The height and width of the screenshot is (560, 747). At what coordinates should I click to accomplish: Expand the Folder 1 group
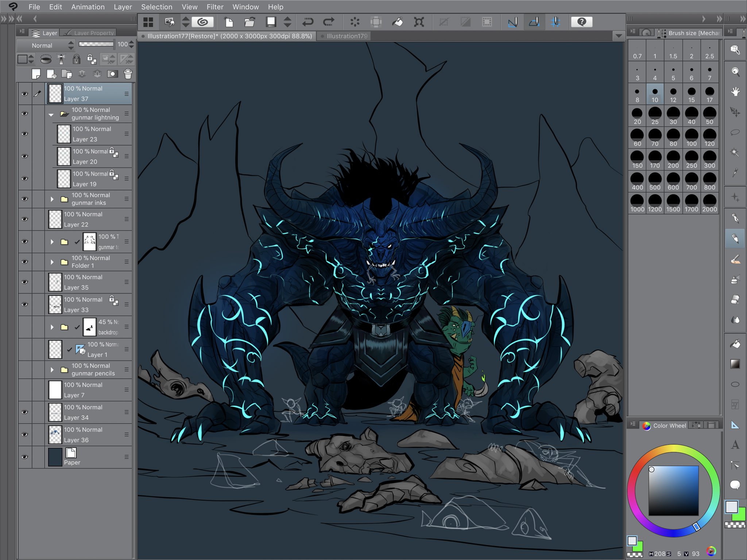pyautogui.click(x=52, y=262)
